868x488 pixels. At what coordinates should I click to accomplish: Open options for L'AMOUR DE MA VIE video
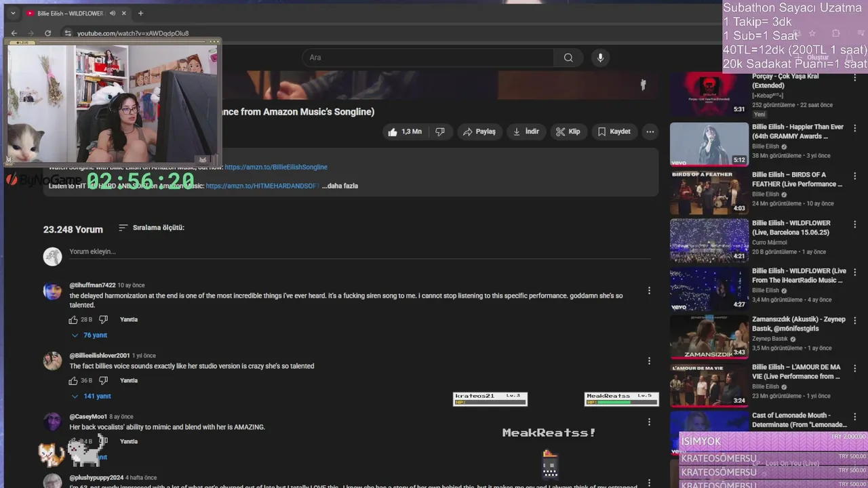coord(855,369)
